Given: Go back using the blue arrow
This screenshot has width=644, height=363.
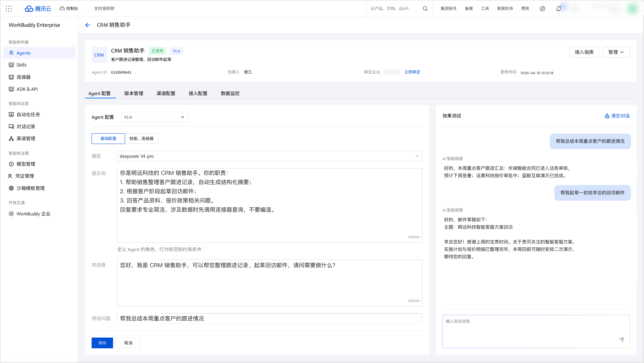Looking at the screenshot, I should [x=88, y=25].
